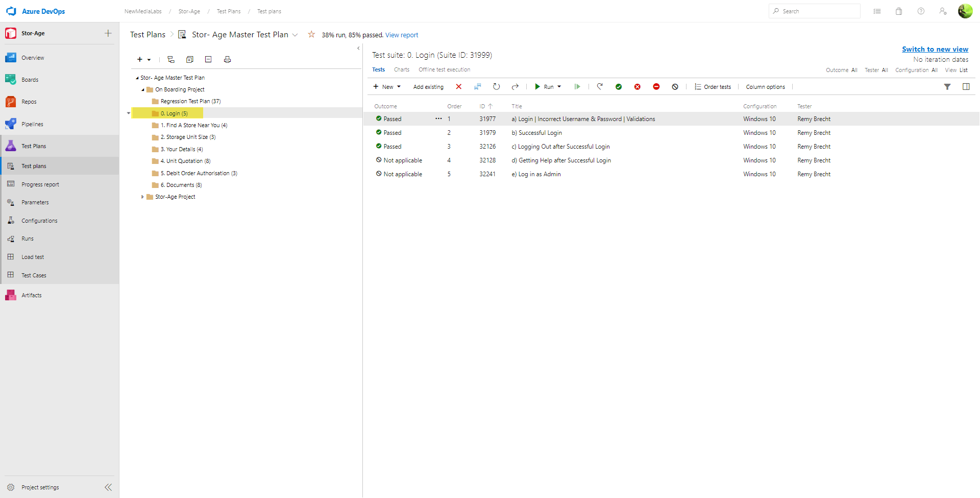Remove selected test with red X icon
The image size is (980, 498).
[459, 87]
